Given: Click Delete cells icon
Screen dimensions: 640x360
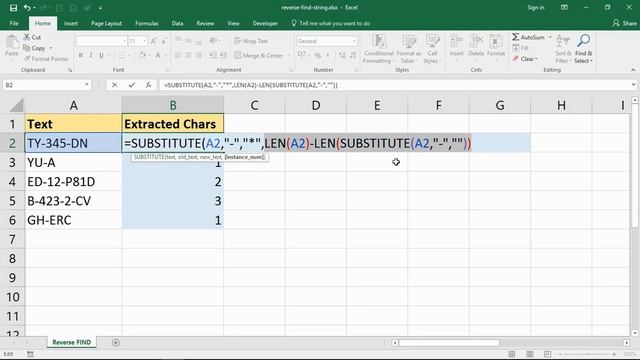Looking at the screenshot, I should [x=476, y=42].
